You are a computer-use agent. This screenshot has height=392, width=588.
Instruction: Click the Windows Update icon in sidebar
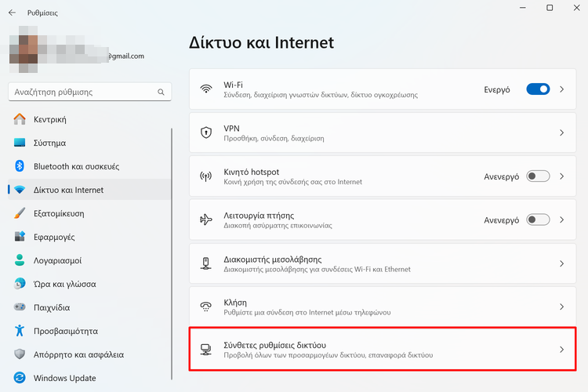20,378
